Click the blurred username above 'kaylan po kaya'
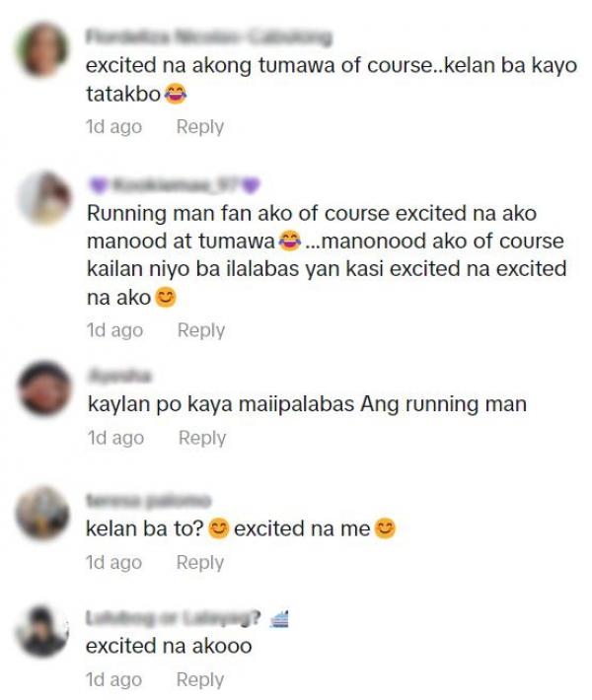 point(119,376)
